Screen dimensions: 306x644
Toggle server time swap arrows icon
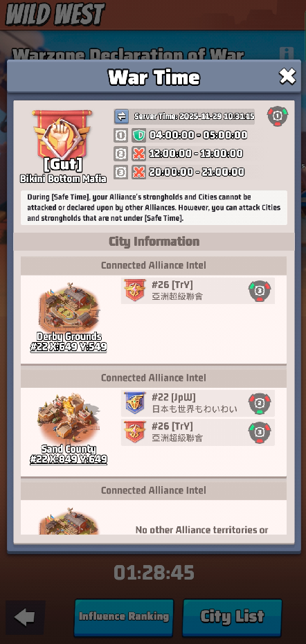pos(122,116)
